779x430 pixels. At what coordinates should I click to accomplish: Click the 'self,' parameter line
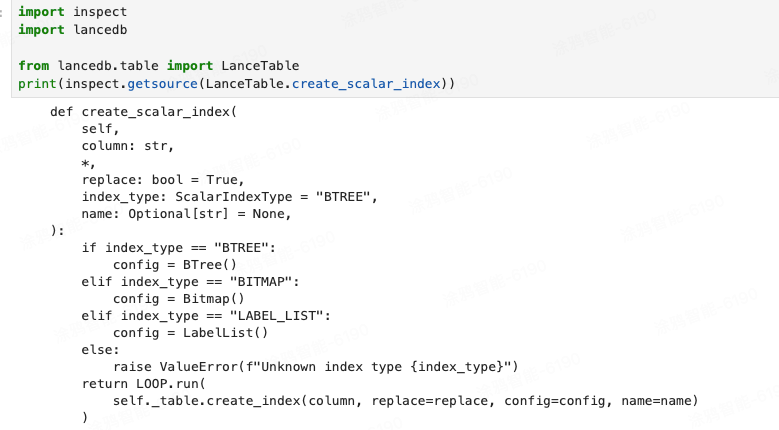click(x=100, y=129)
